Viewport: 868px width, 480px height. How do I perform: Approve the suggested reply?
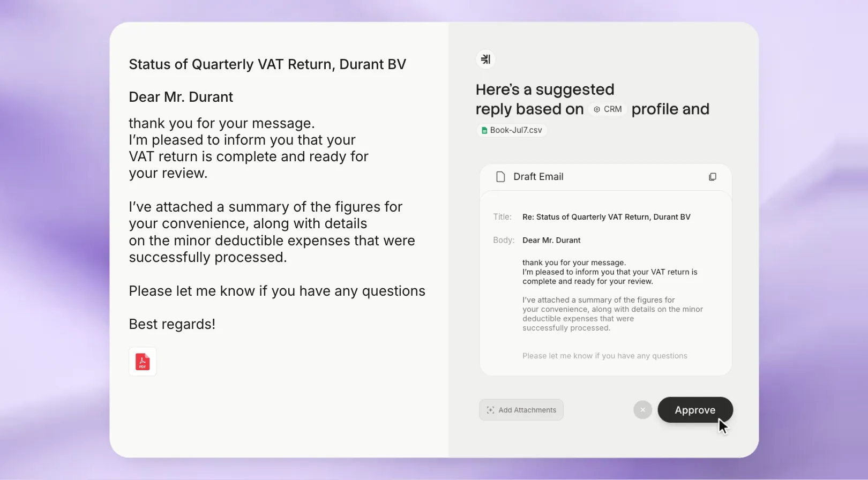695,410
